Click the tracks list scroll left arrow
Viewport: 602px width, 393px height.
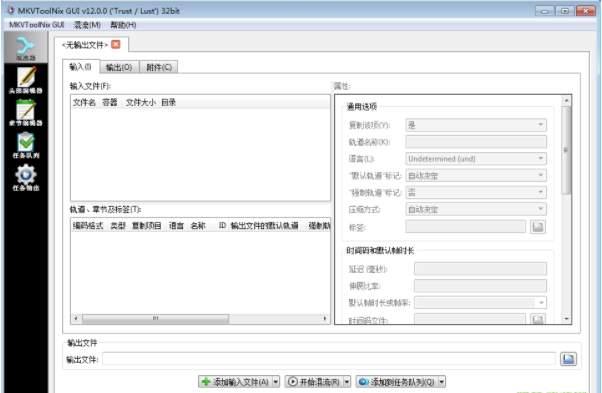tap(76, 319)
